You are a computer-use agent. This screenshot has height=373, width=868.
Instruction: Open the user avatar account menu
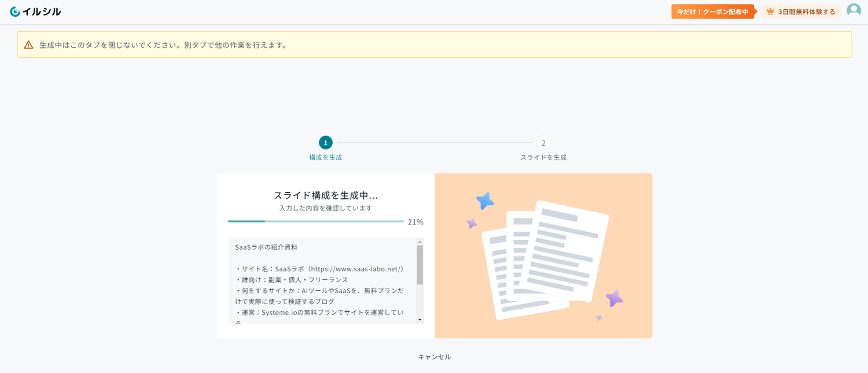(854, 11)
